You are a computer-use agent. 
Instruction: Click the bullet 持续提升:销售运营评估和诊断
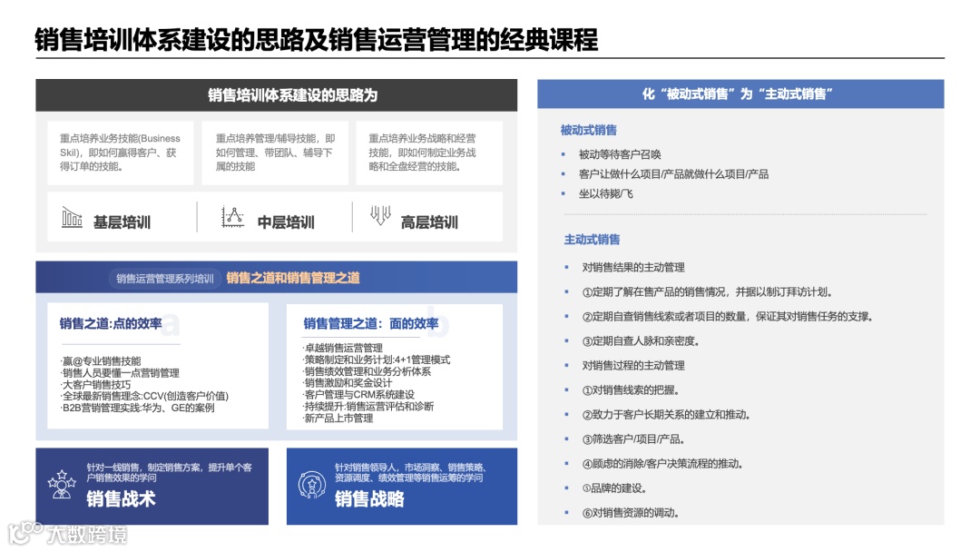[368, 407]
